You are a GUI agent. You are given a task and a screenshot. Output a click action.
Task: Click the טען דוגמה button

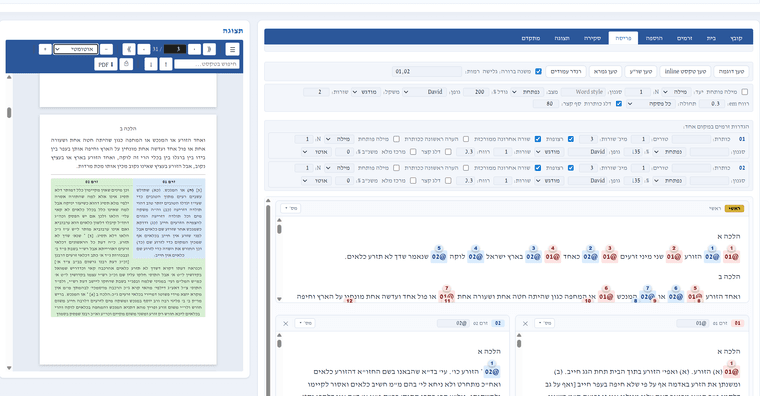[x=731, y=71]
